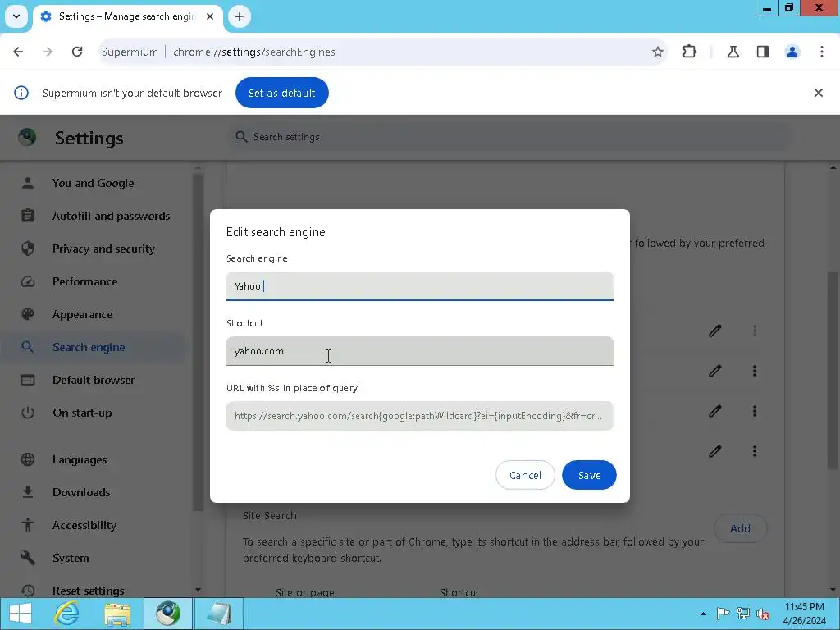Click the Search engine name field
840x630 pixels.
tap(419, 286)
